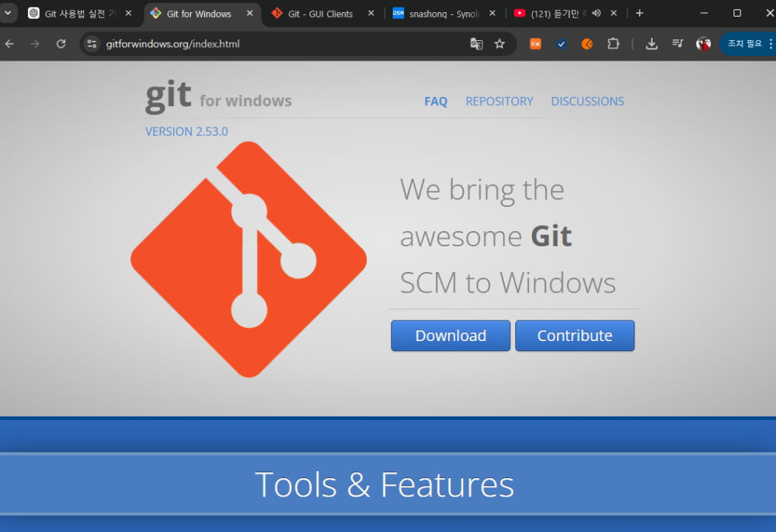The image size is (776, 532).
Task: Open the media control playlist icon
Action: click(677, 44)
